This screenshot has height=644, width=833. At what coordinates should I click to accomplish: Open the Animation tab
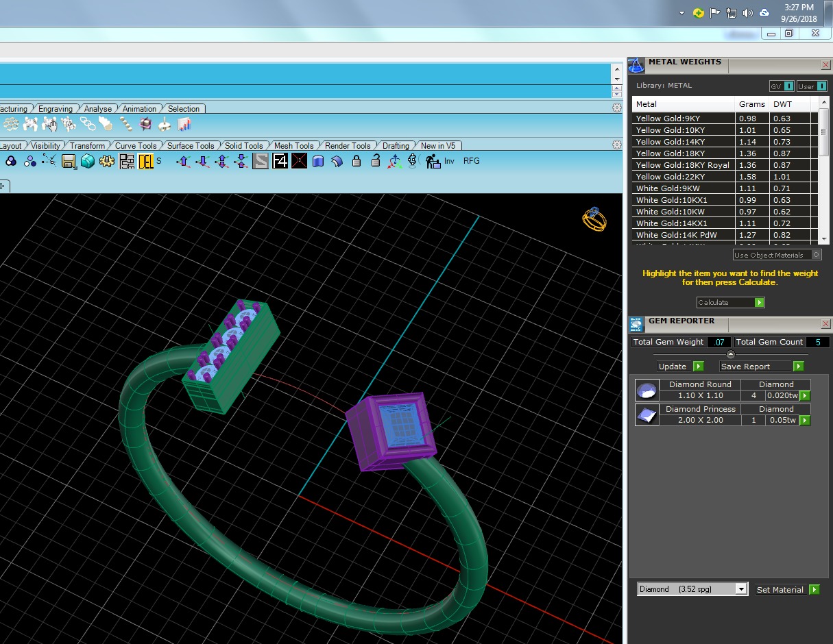pos(140,109)
